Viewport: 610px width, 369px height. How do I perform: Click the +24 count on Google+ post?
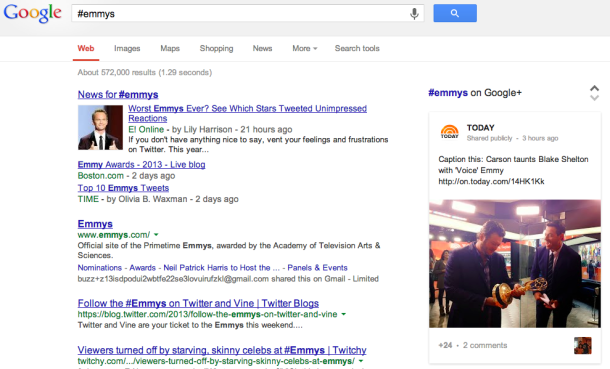point(445,345)
